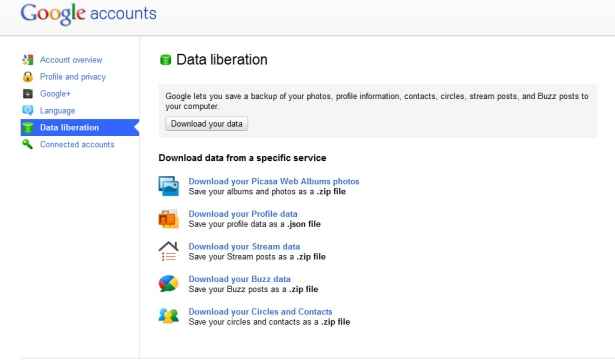Select the Data liberation sidebar item

(80, 128)
